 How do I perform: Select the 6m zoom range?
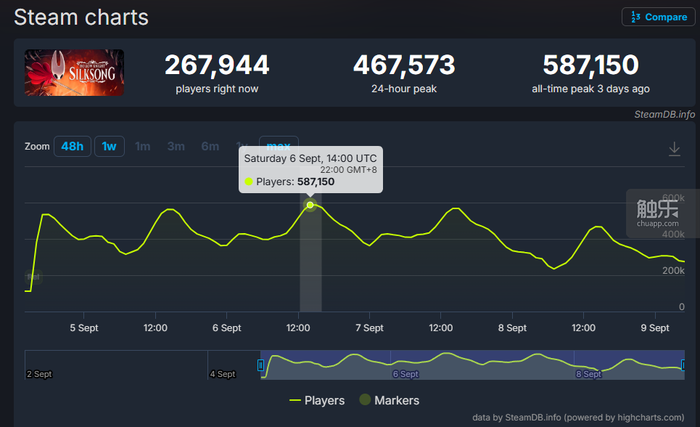coord(210,147)
